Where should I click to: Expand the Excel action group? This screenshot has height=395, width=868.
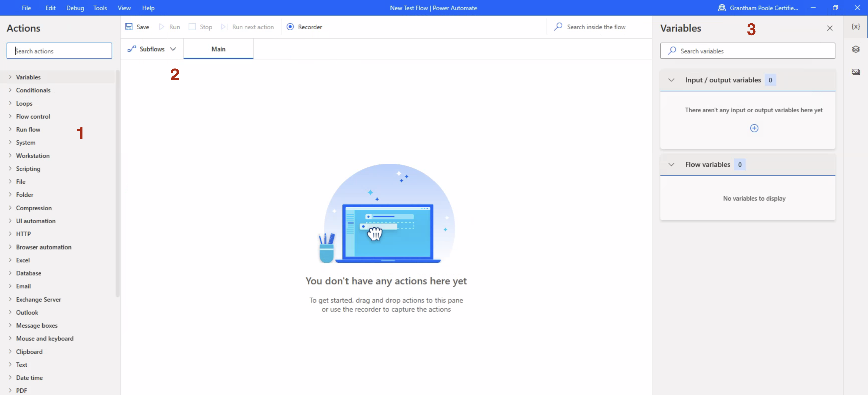[x=10, y=260]
